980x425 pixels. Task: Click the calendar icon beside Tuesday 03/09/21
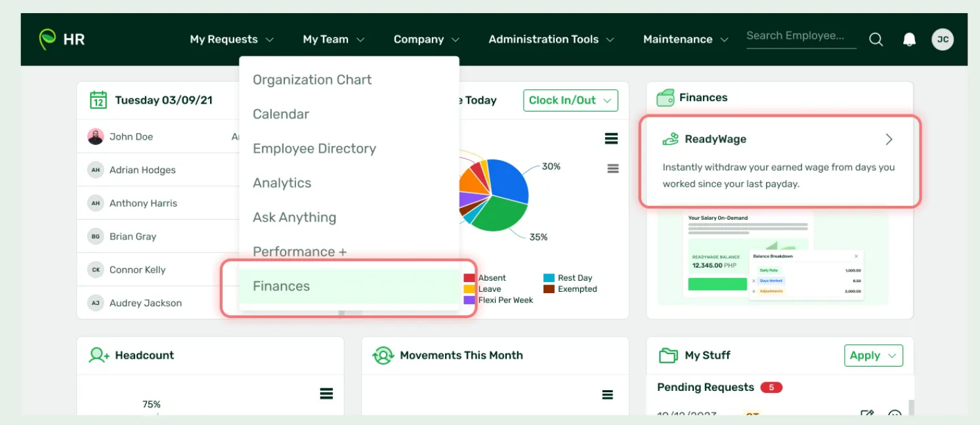tap(98, 100)
